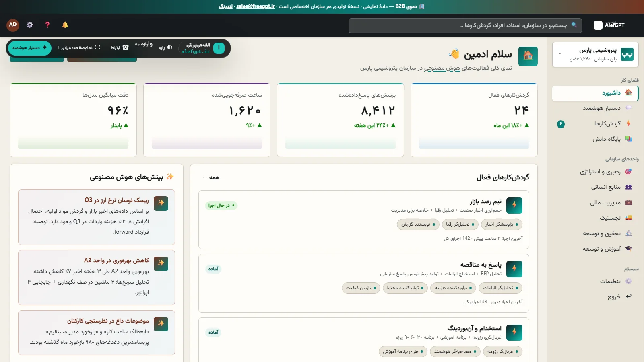644x362 pixels.
Task: Click the underlined هوش مصنوعی link
Action: (442, 68)
